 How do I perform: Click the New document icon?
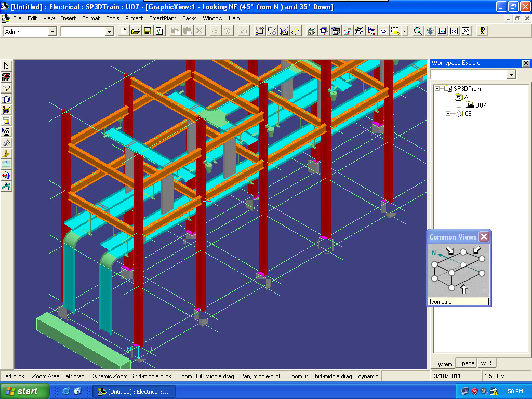coord(124,31)
